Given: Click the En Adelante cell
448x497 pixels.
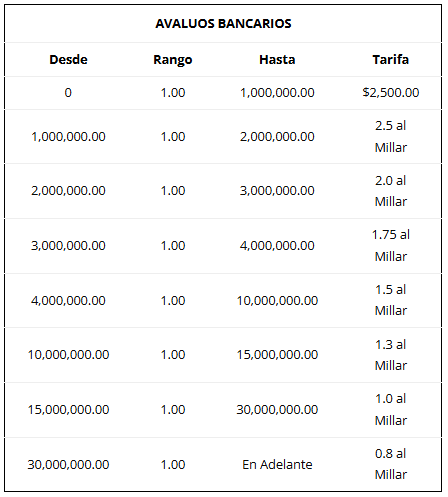Looking at the screenshot, I should (277, 464).
